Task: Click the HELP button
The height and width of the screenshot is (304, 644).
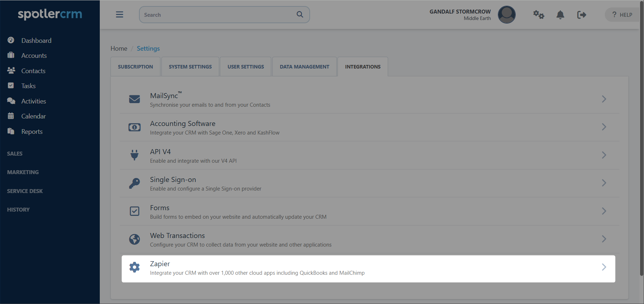Action: pos(623,15)
